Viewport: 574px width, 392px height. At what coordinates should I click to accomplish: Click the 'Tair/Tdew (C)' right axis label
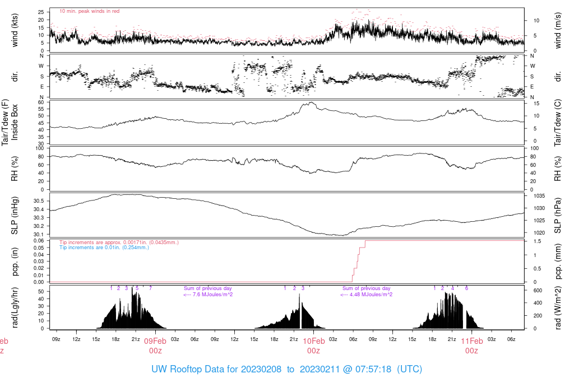(558, 123)
